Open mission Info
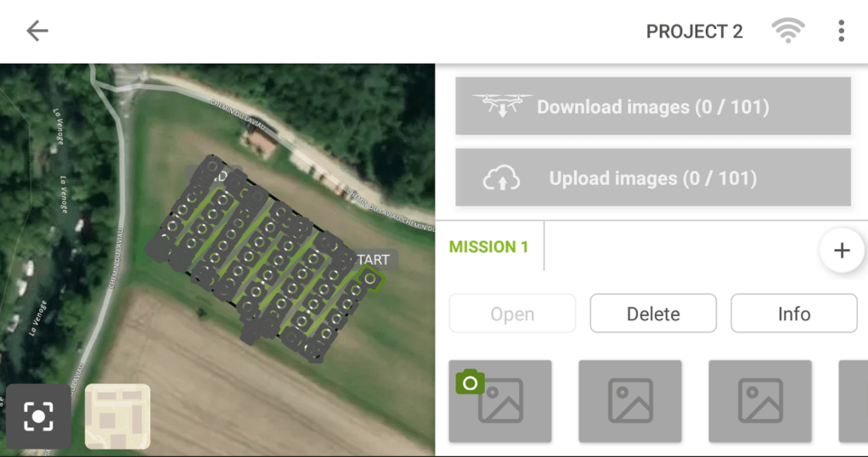This screenshot has width=868, height=457. tap(794, 313)
